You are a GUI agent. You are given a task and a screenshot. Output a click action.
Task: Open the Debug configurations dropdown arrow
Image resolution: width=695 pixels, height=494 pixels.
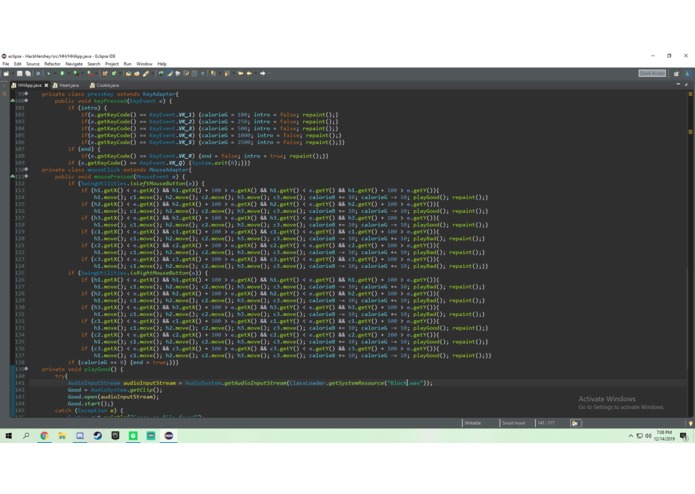55,74
